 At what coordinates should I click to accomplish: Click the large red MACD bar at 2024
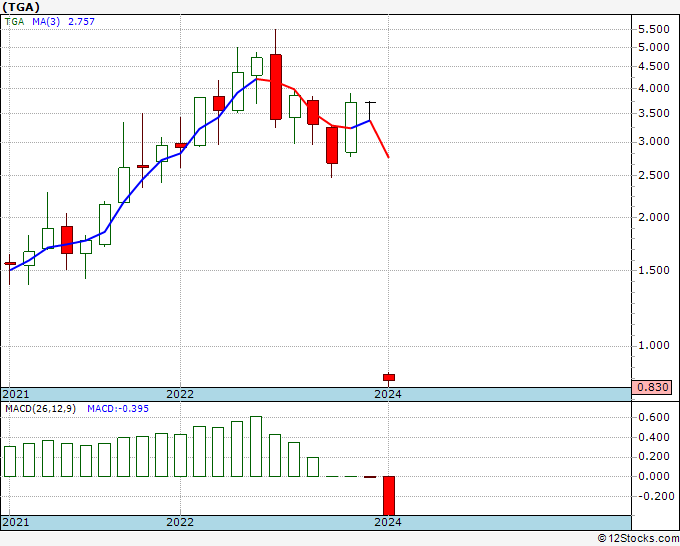389,496
